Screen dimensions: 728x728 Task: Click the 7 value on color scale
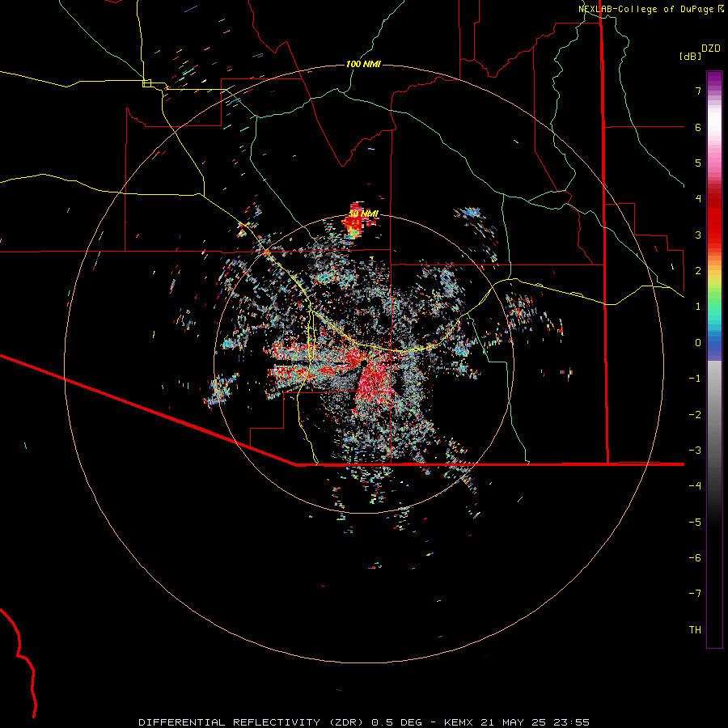tap(698, 91)
